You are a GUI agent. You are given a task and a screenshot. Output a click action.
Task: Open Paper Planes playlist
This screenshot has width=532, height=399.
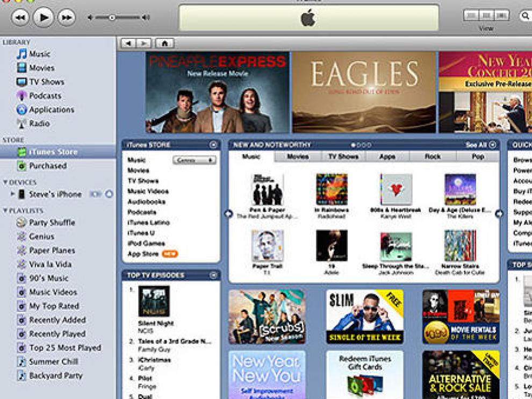[46, 250]
